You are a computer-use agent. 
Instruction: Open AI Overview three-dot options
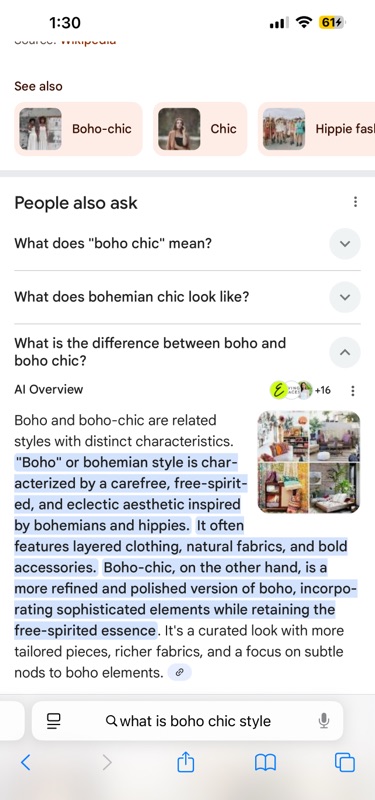click(352, 391)
